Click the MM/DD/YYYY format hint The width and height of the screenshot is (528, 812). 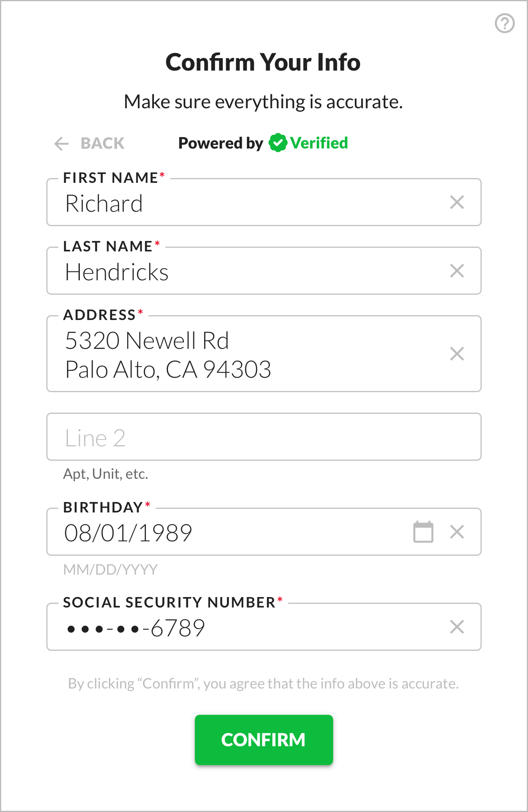111,569
